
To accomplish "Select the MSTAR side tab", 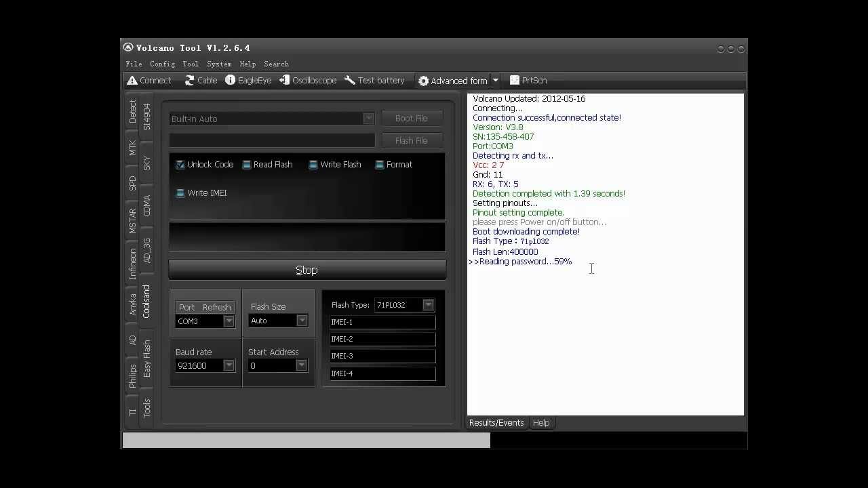I will [x=132, y=221].
